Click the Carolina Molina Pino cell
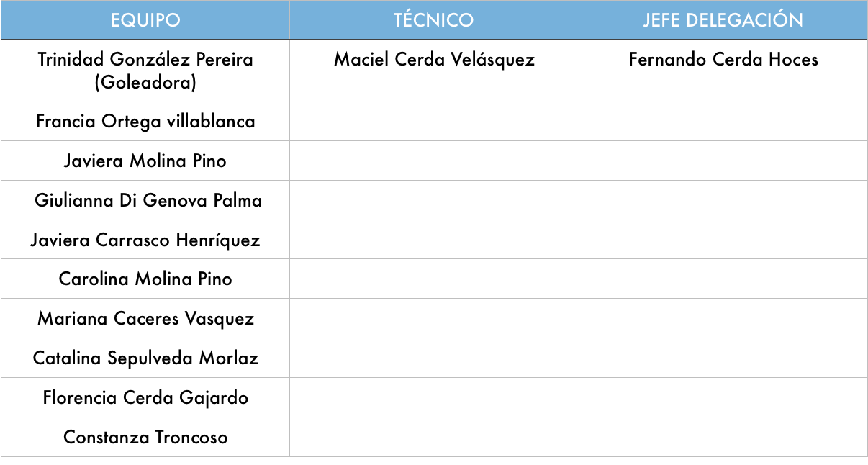 [145, 279]
